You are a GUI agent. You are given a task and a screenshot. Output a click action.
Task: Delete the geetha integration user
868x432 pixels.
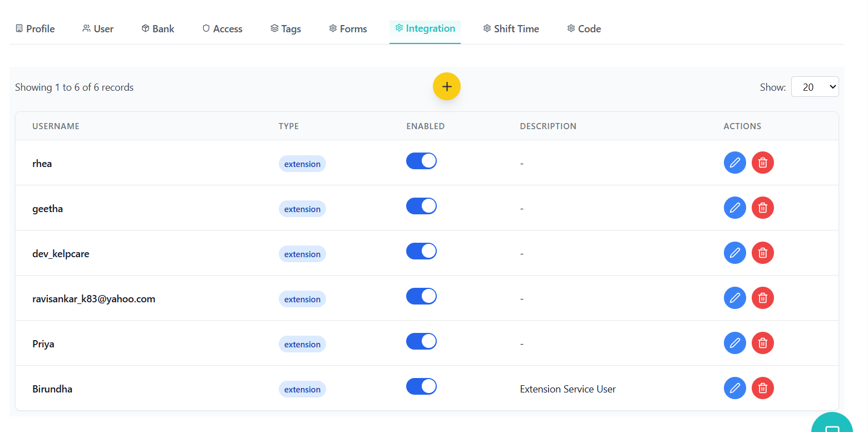point(762,208)
